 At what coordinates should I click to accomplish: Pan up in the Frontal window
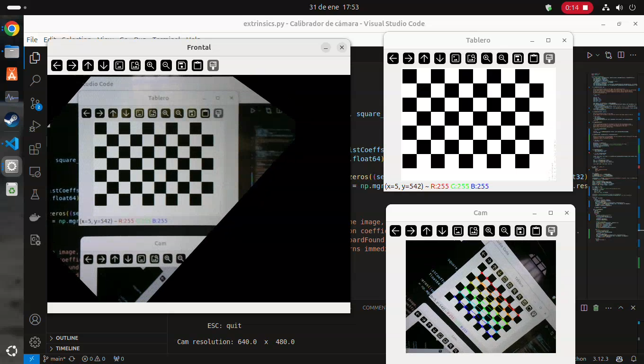pyautogui.click(x=88, y=65)
